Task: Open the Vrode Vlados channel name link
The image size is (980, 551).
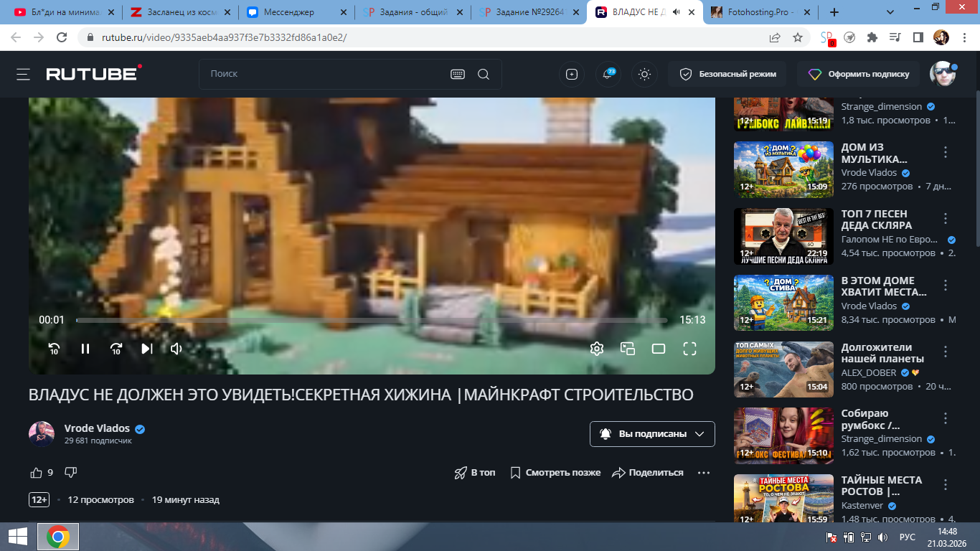Action: 97,428
